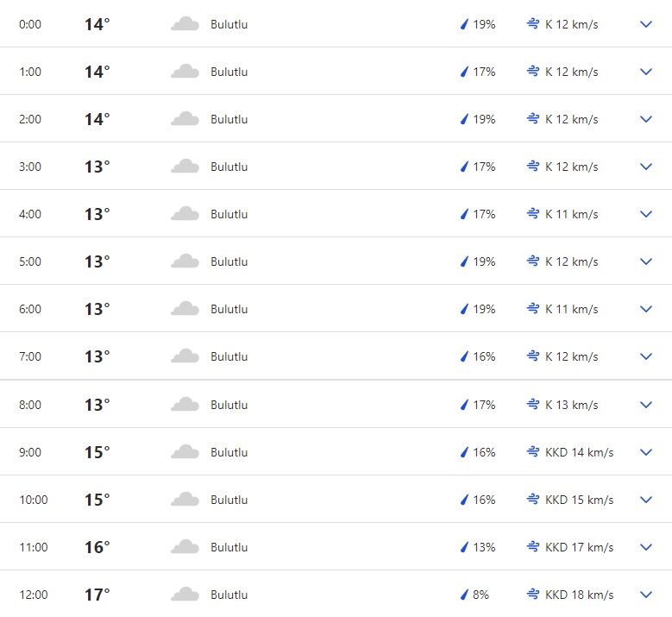This screenshot has height=617, width=672.
Task: Click the wind icon beside KKD 18 km/s
Action: (x=533, y=595)
